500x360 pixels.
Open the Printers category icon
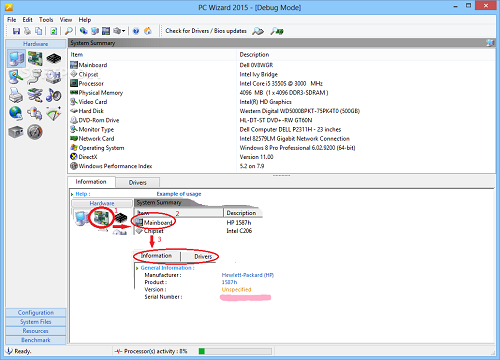pos(16,96)
